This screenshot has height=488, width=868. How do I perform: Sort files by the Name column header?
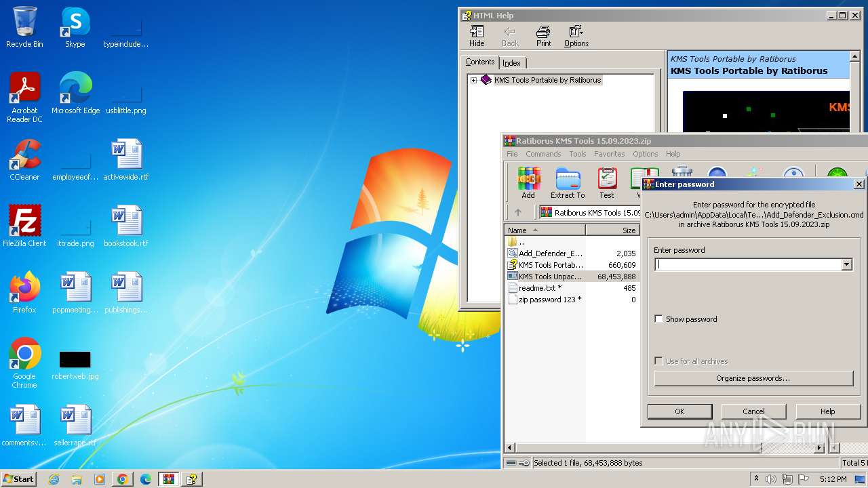pyautogui.click(x=545, y=230)
